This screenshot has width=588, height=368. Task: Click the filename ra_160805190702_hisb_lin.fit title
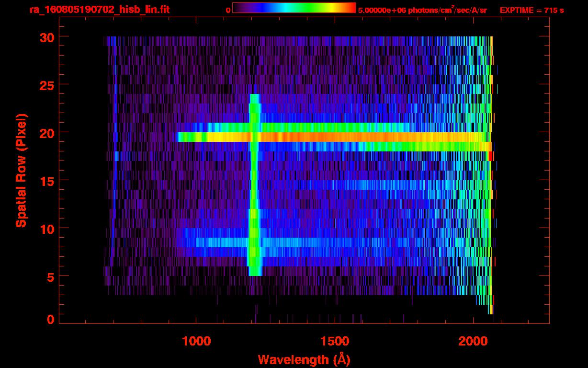click(x=99, y=10)
